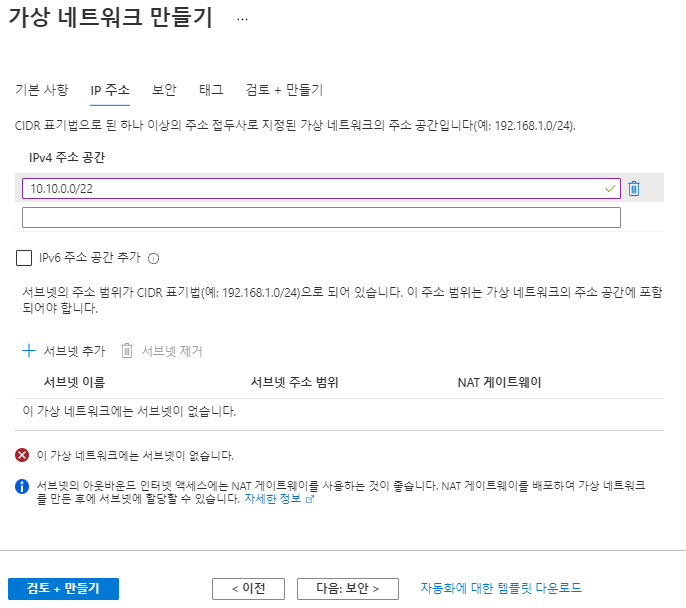Focus the 10.10.0.0/22 address space field
This screenshot has width=686, height=608.
click(321, 189)
